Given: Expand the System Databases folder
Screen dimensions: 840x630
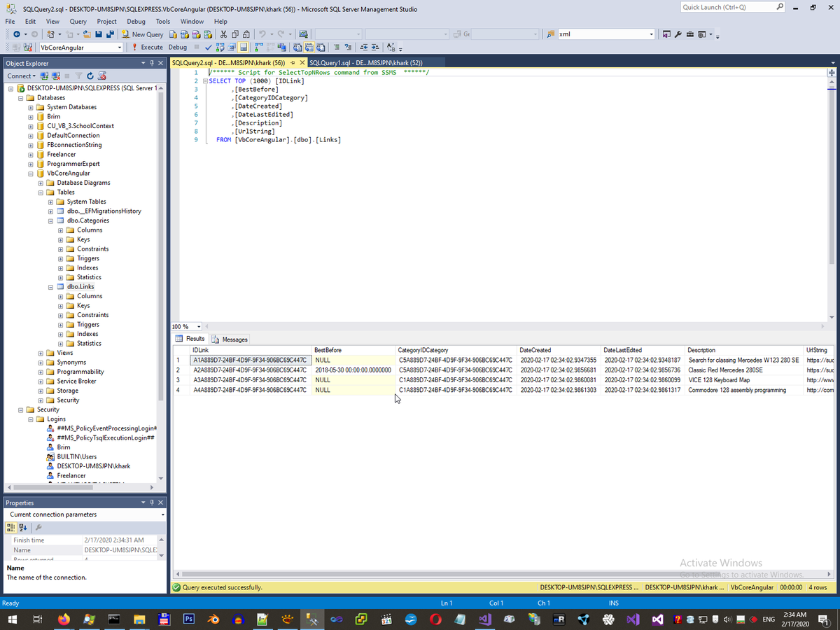Looking at the screenshot, I should tap(31, 107).
